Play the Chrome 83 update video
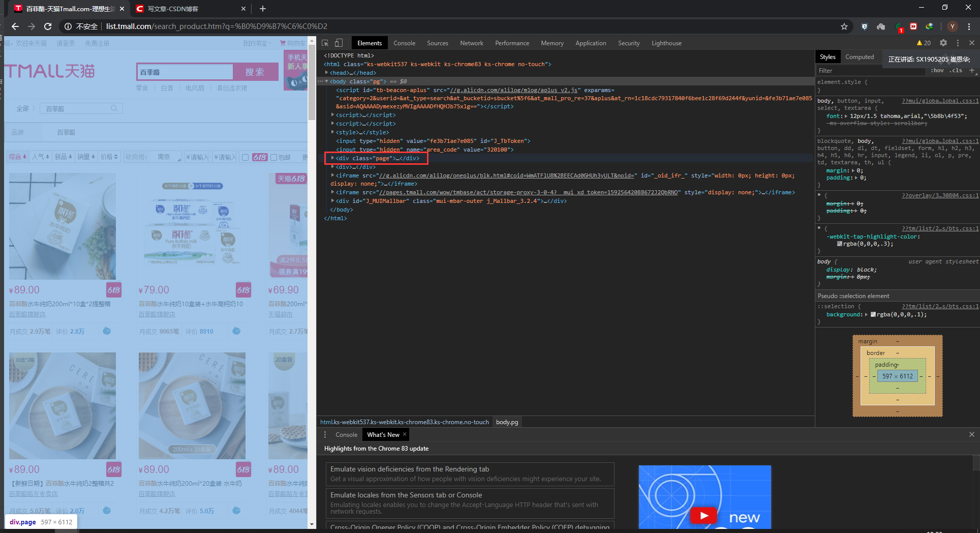This screenshot has width=980, height=533. tap(703, 515)
